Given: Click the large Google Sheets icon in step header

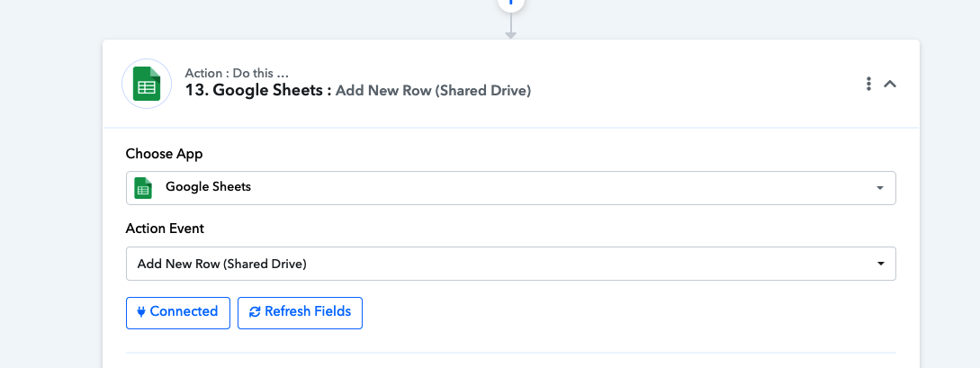Looking at the screenshot, I should 147,84.
